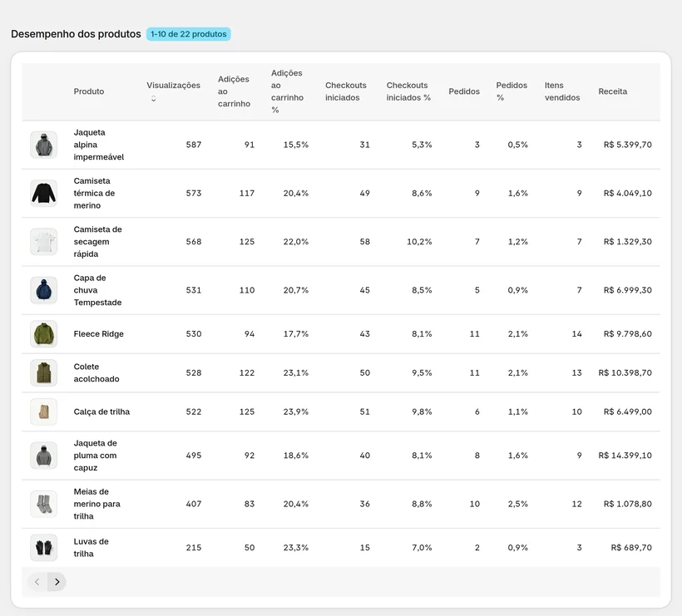Open Camiseta de secagem rápida thumbnail

click(43, 242)
